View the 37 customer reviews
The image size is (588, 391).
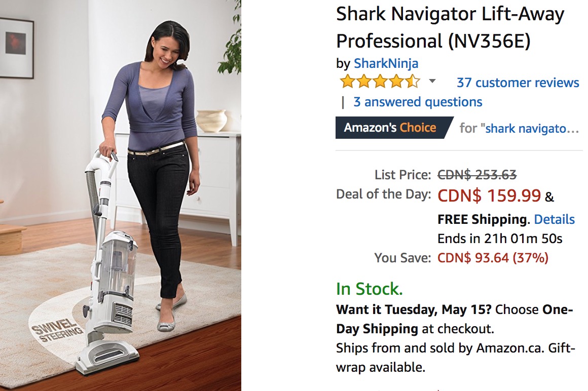tap(518, 83)
